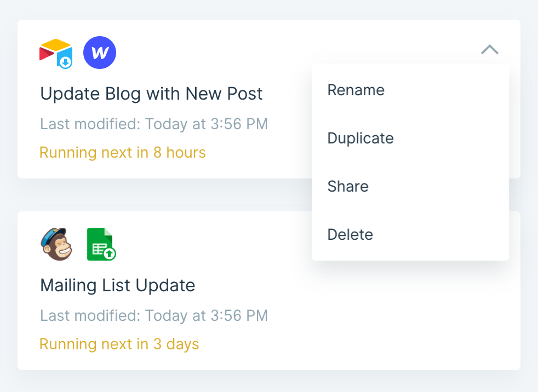This screenshot has height=392, width=538.
Task: Click blank area right of the Webflow icon
Action: point(219,52)
